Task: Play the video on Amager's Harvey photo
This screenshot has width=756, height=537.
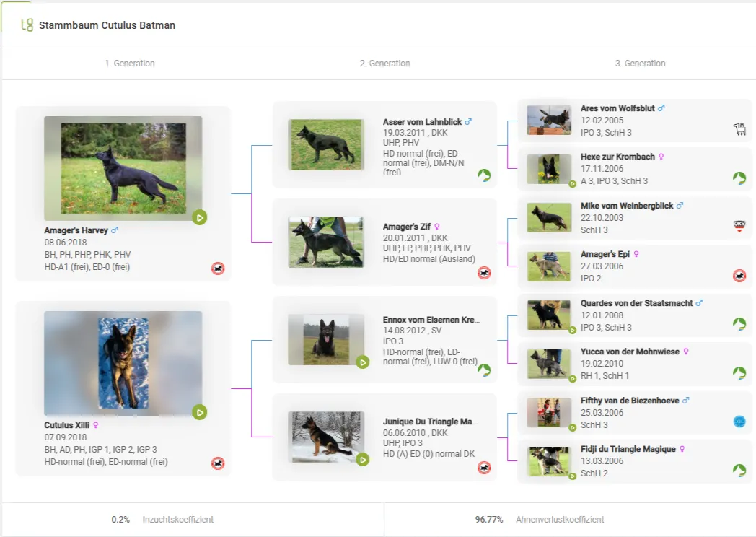Action: click(200, 217)
